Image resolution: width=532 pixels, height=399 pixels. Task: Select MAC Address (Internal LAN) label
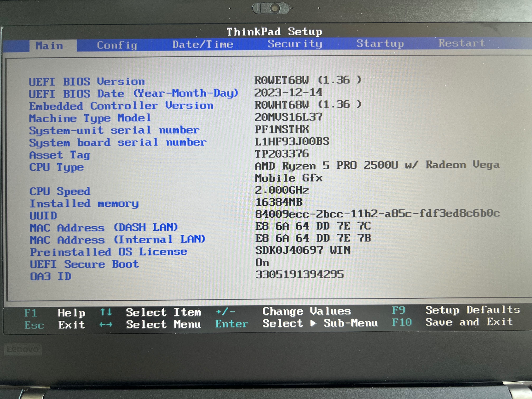[x=118, y=240]
